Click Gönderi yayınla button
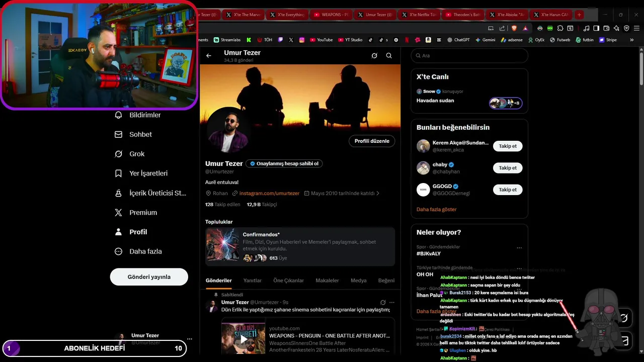 click(149, 277)
